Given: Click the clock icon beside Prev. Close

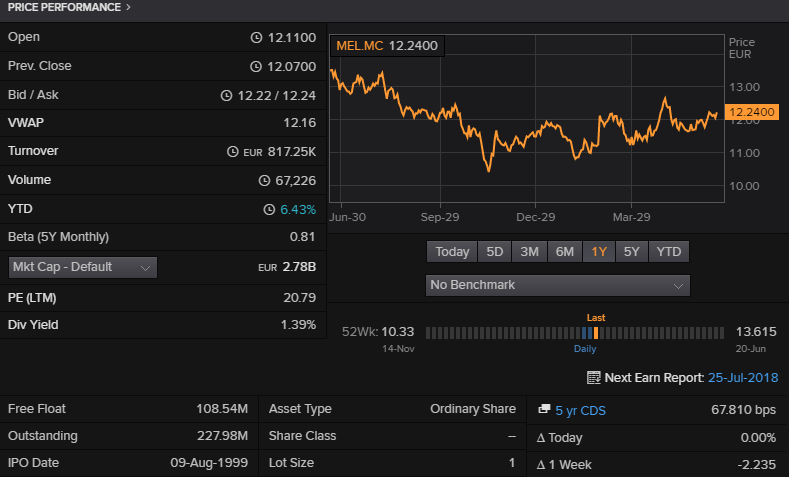Looking at the screenshot, I should pyautogui.click(x=256, y=66).
